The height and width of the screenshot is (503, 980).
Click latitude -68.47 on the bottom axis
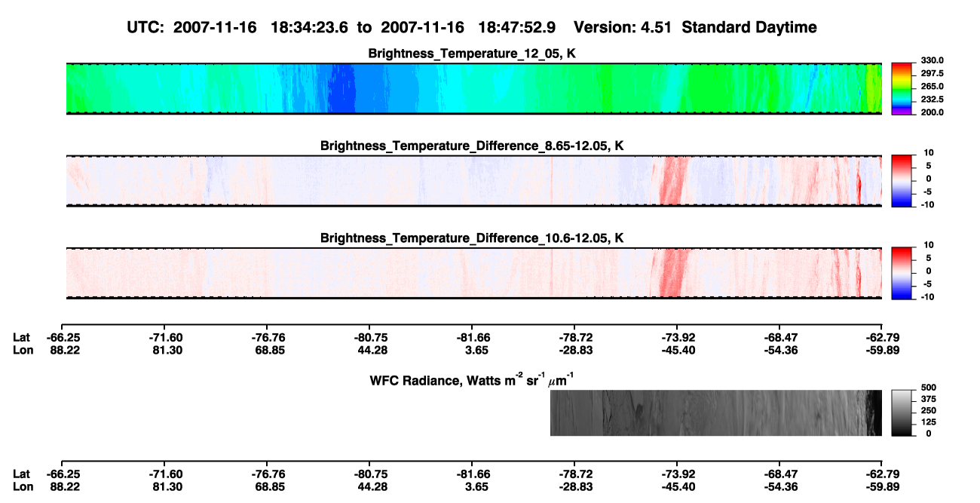pyautogui.click(x=780, y=474)
